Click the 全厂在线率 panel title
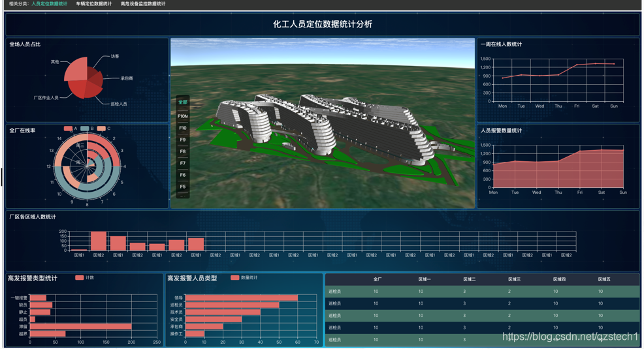 coord(22,130)
